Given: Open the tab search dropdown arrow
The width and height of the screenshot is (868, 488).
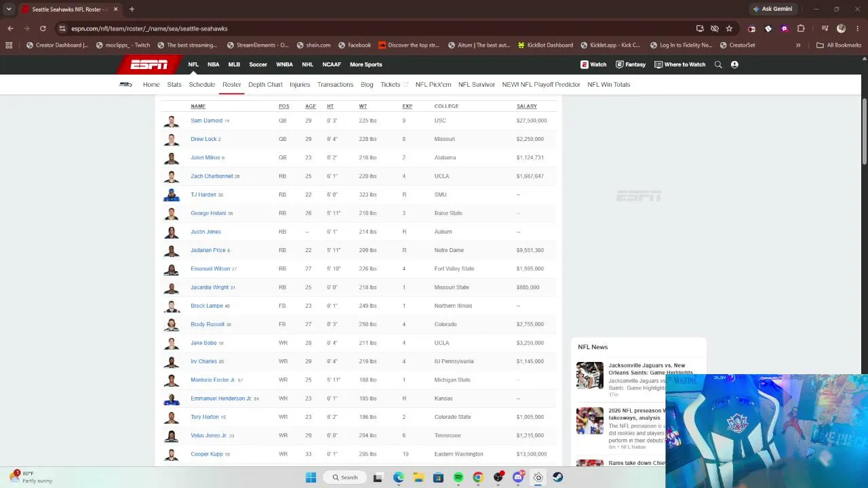Looking at the screenshot, I should (9, 9).
